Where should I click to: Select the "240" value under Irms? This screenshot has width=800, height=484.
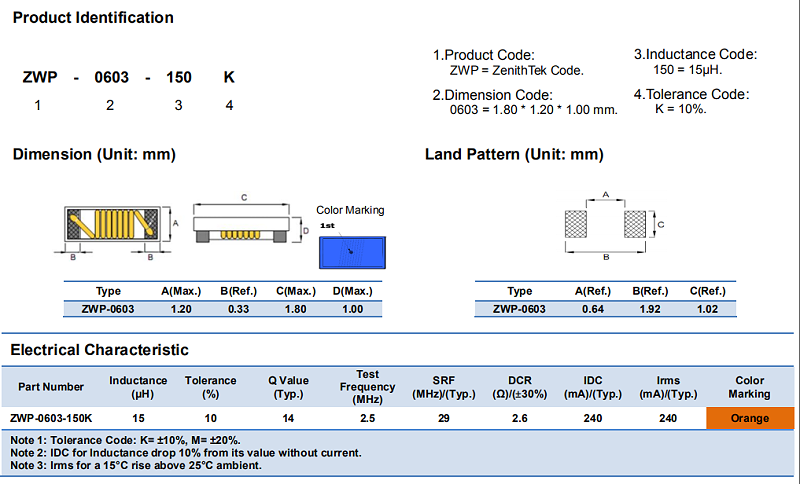tap(668, 419)
